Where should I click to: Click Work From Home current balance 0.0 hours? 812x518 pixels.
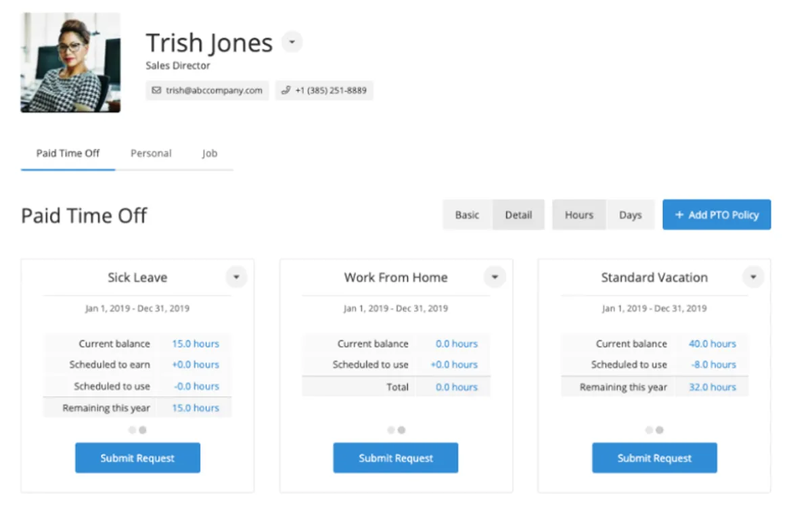(457, 344)
